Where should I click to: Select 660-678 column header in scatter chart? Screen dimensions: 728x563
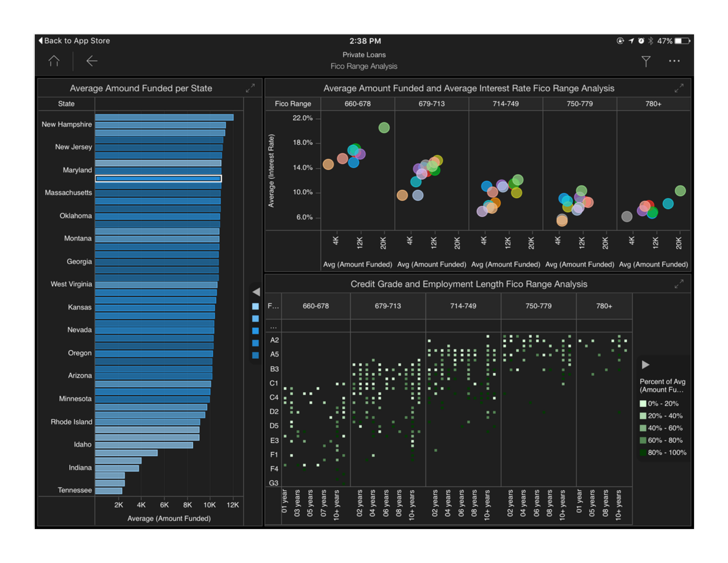(x=358, y=104)
